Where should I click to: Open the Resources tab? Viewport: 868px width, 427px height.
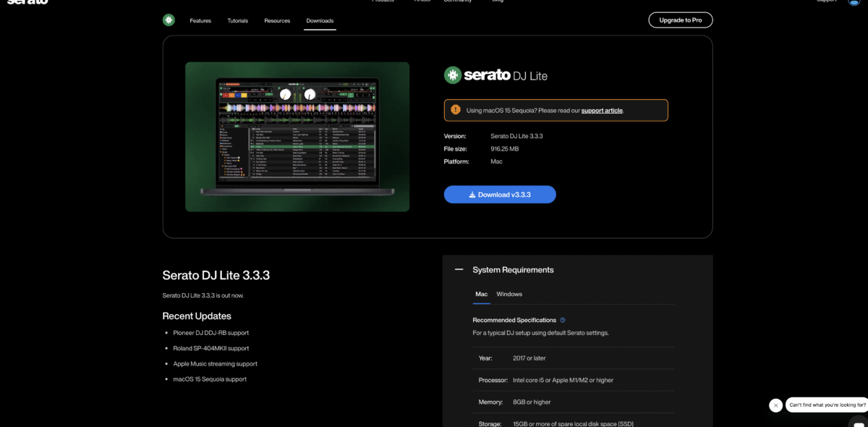pyautogui.click(x=277, y=21)
